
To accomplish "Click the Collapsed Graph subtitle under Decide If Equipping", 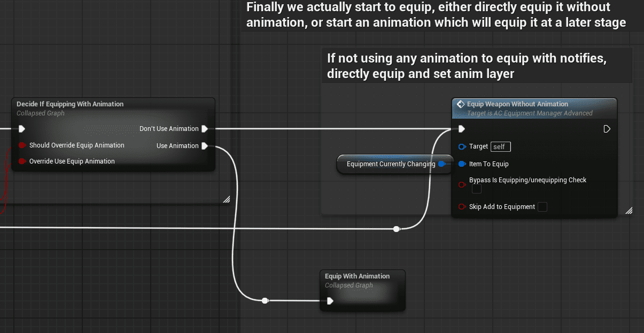I will [41, 113].
